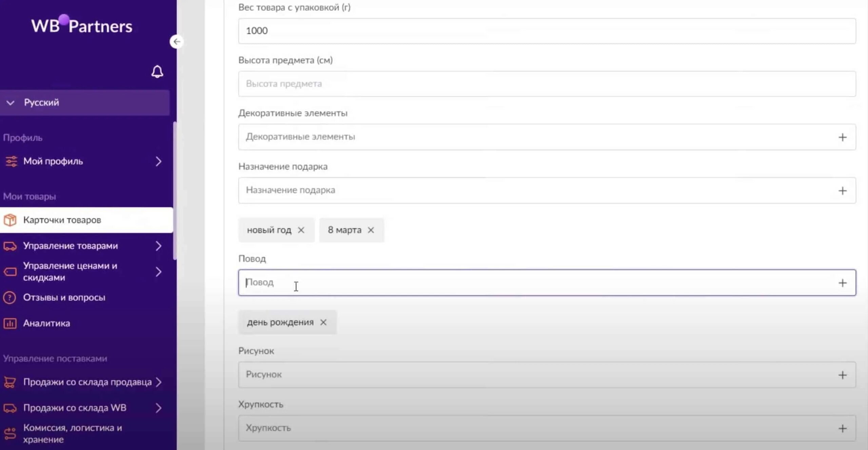Collapse sidebar with arrow button
The width and height of the screenshot is (868, 450).
[x=176, y=42]
